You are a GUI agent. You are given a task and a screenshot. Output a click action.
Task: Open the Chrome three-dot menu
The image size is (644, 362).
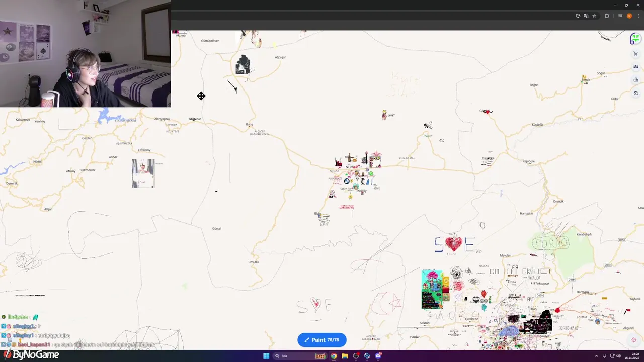coord(638,16)
